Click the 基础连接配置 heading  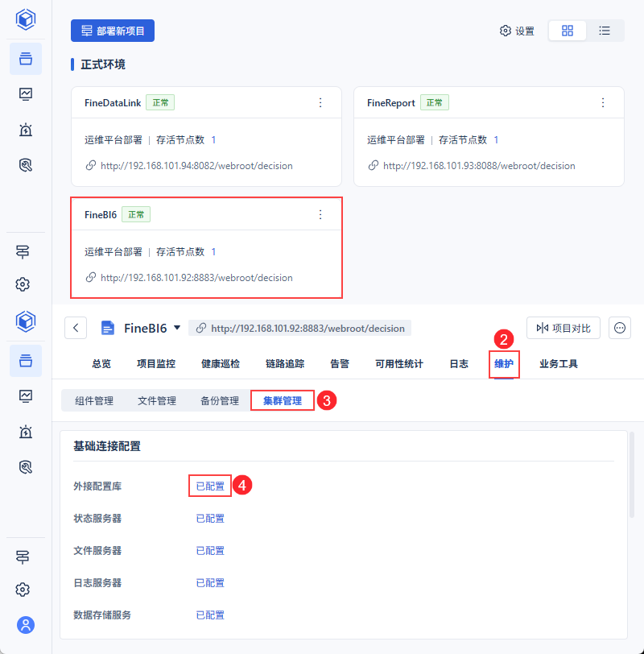tap(107, 446)
